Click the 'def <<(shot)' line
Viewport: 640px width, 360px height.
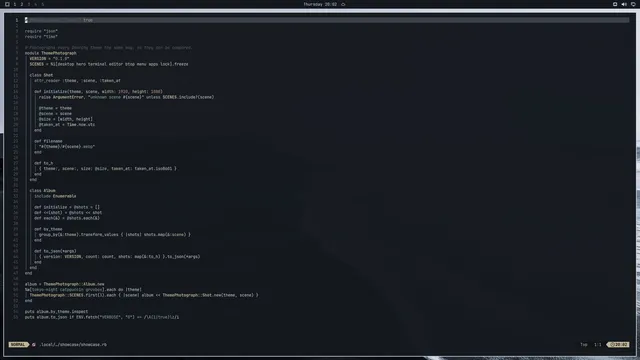click(x=68, y=213)
